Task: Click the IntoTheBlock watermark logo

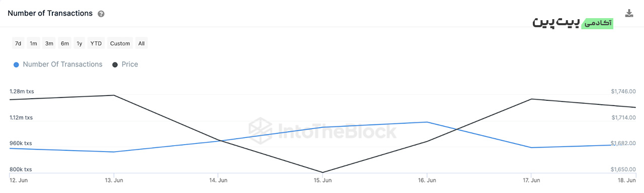Action: point(323,130)
